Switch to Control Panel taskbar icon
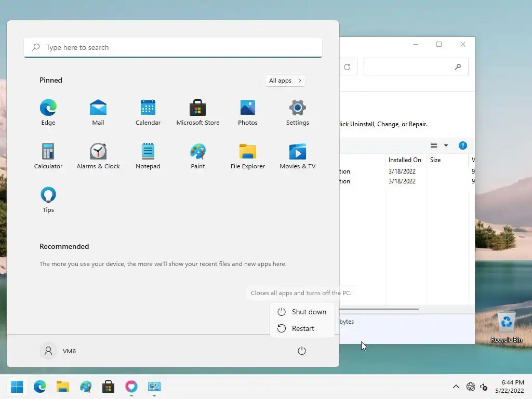Image resolution: width=532 pixels, height=399 pixels. tap(154, 387)
